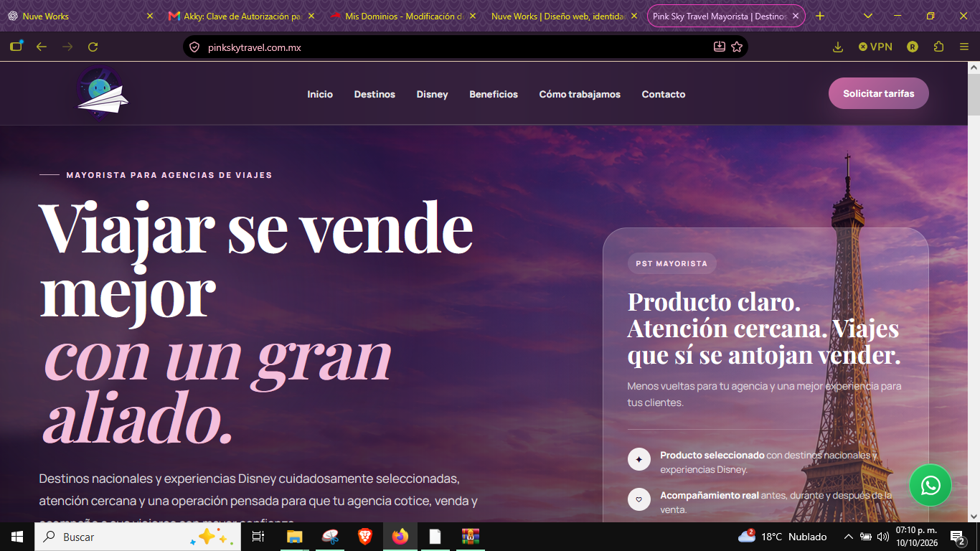Click the browser forward arrow

67,47
